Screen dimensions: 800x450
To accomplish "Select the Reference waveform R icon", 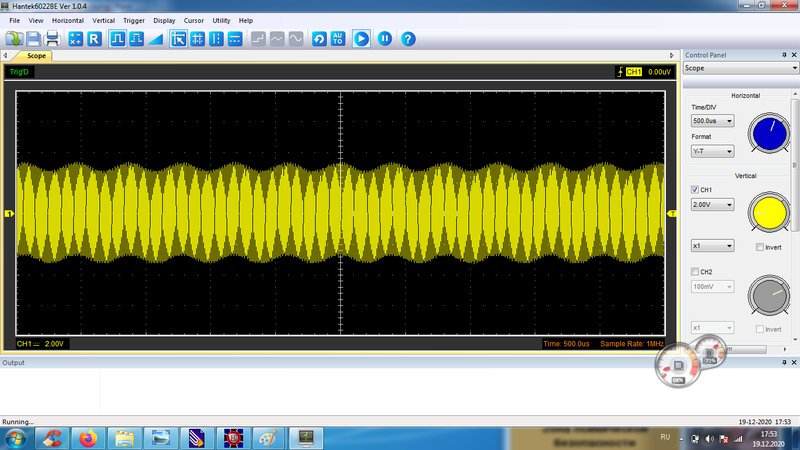I will click(x=94, y=39).
